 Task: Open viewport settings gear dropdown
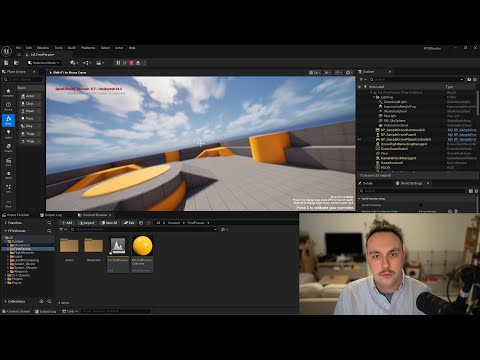pyautogui.click(x=349, y=72)
